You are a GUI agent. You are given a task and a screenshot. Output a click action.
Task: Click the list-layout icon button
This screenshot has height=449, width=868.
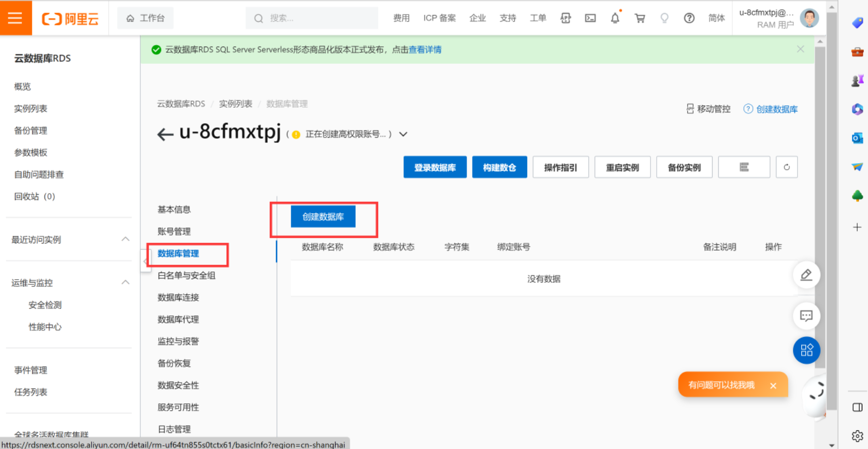pyautogui.click(x=744, y=167)
